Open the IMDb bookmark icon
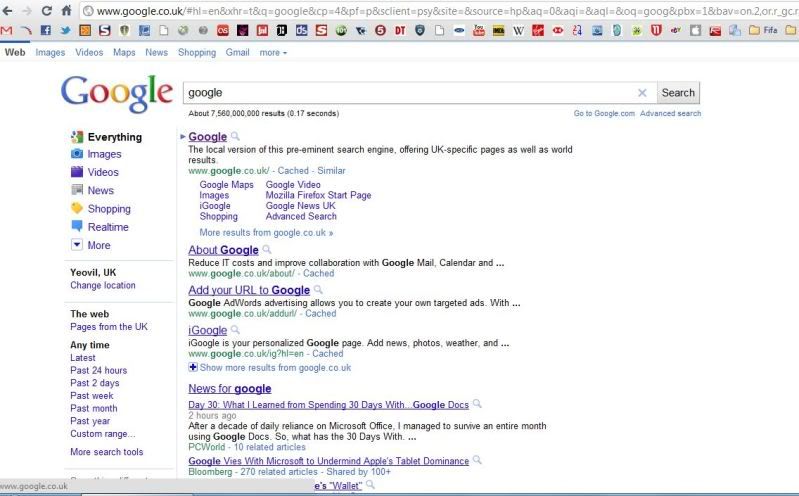 pos(498,31)
